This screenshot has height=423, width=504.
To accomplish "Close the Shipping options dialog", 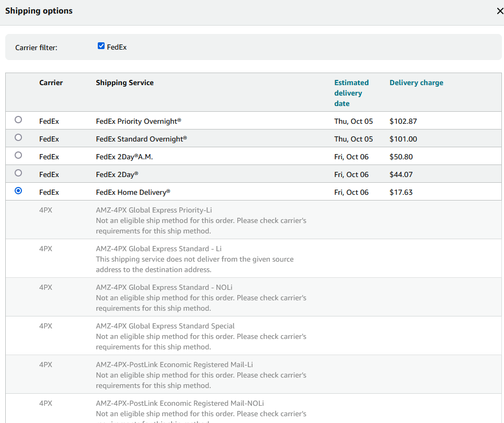I will 500,11.
